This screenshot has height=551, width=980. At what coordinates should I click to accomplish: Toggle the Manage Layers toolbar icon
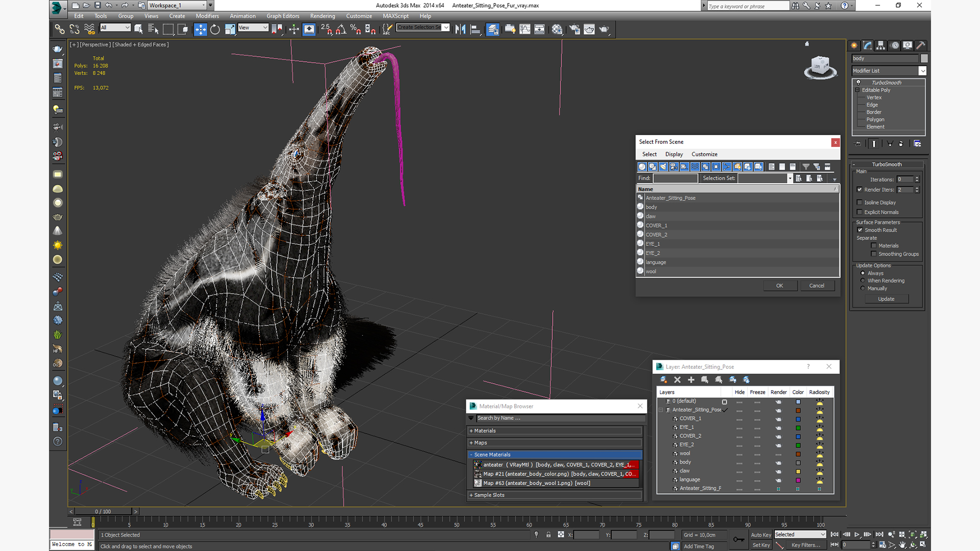tap(493, 29)
